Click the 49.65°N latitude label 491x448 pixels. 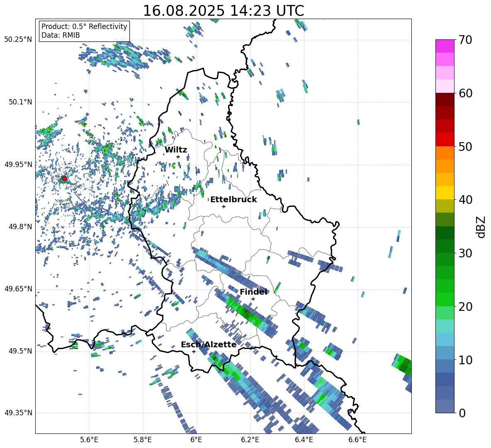(x=18, y=289)
